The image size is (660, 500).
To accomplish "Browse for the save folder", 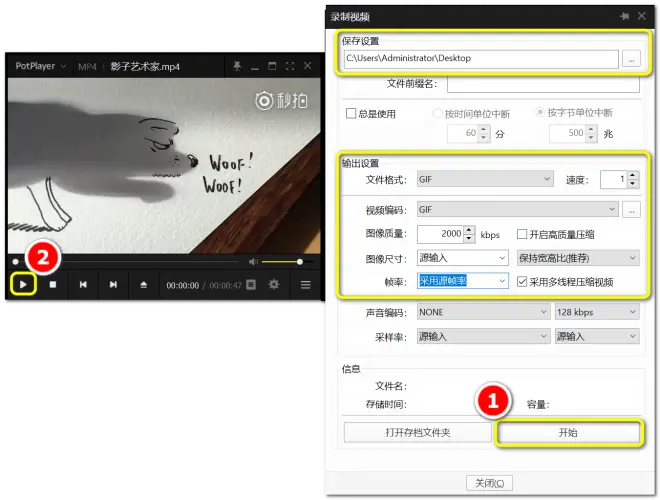I will pyautogui.click(x=631, y=59).
